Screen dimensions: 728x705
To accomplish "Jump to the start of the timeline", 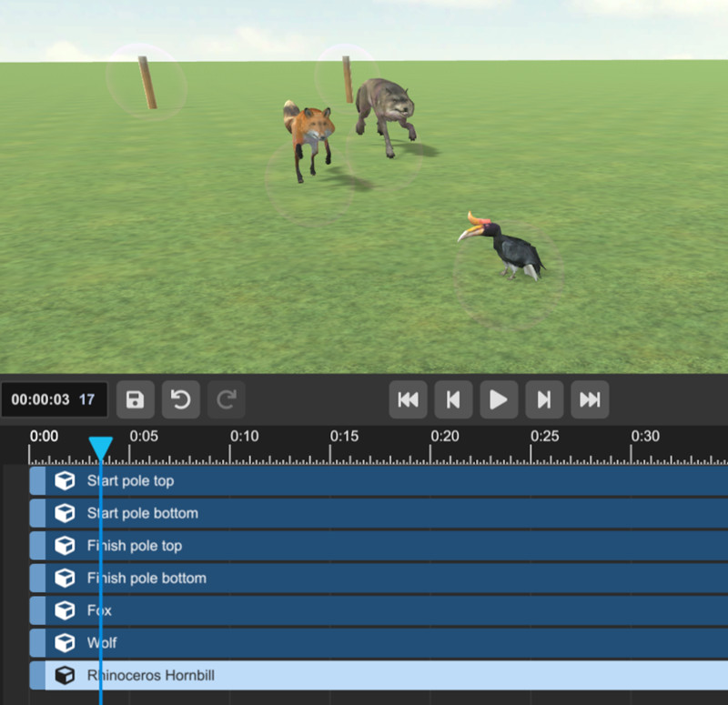I will [x=408, y=399].
